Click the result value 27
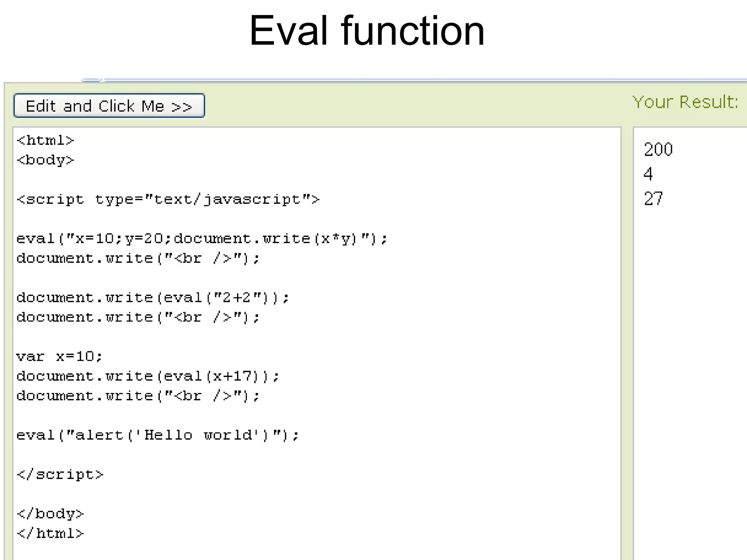747x560 pixels. 653,199
